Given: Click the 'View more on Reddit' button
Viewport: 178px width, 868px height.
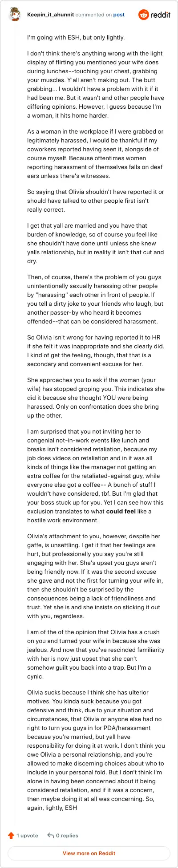Looking at the screenshot, I should 89,853.
